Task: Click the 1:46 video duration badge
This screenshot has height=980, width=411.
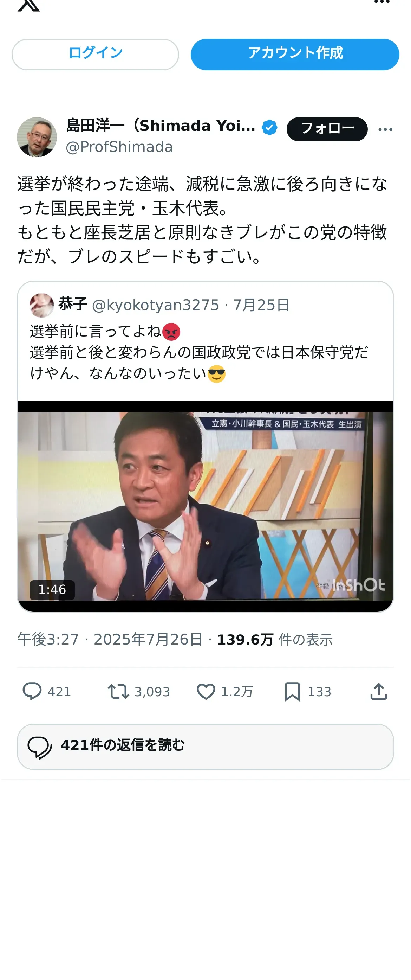Action: point(52,590)
